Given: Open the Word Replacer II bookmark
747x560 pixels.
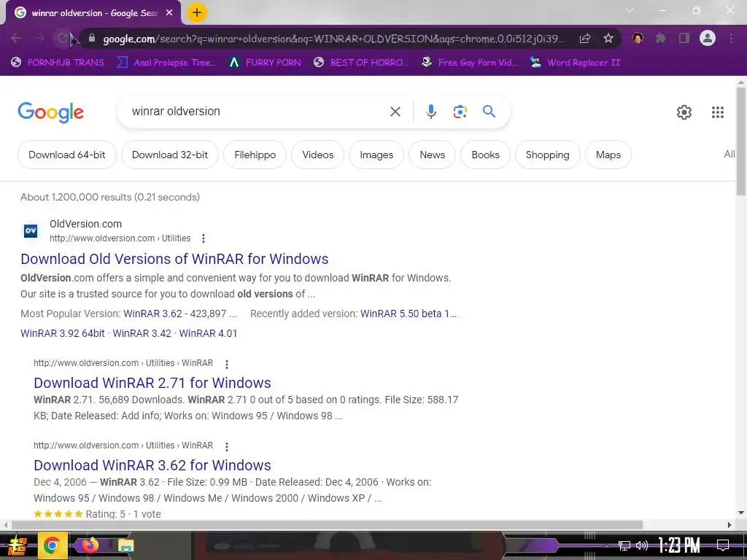Looking at the screenshot, I should coord(575,63).
